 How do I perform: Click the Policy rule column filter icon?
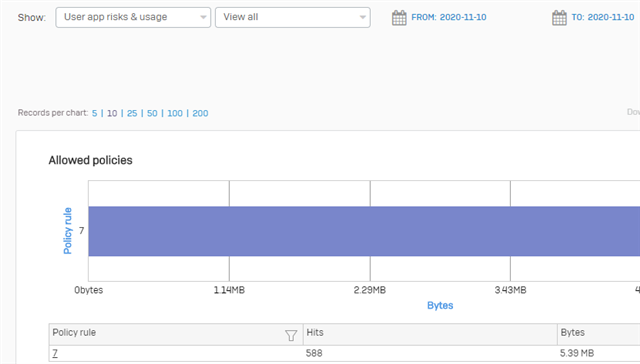291,335
